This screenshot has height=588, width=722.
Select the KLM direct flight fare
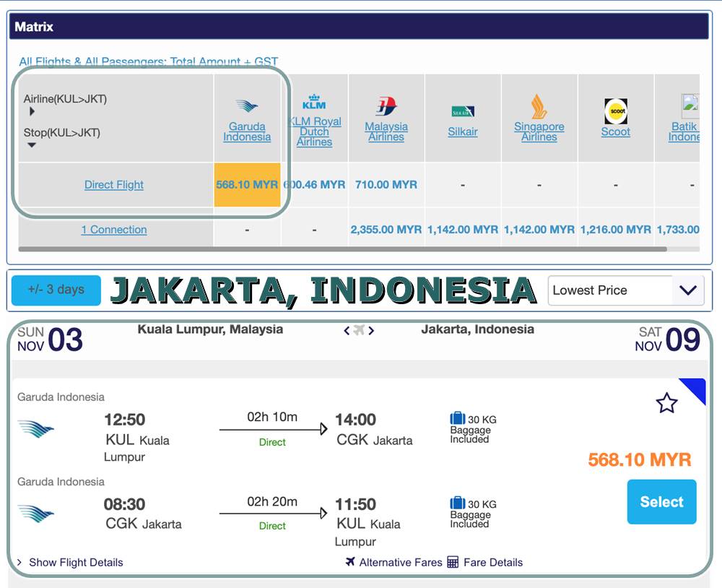point(315,185)
